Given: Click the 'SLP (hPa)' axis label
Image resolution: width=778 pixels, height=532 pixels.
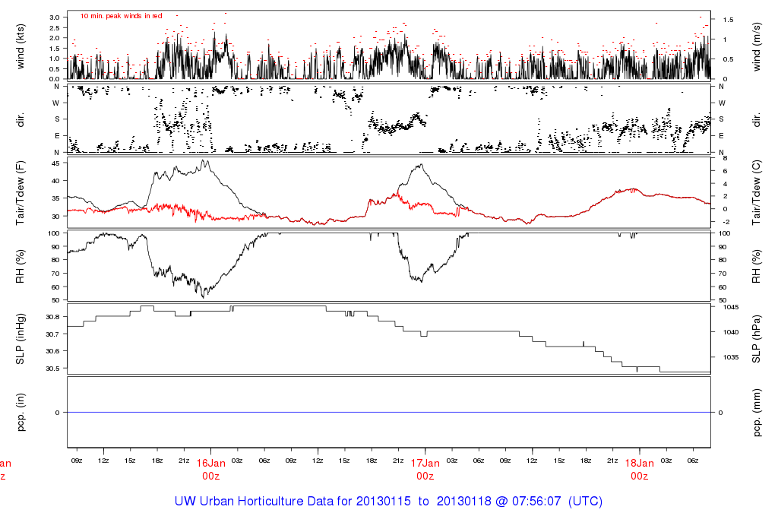Looking at the screenshot, I should pos(757,339).
